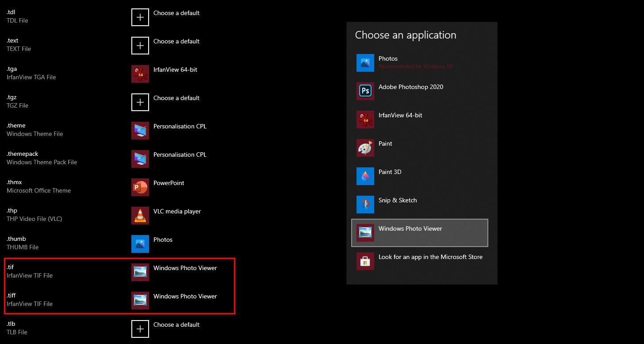Open Look for an app in Microsoft Store

(x=420, y=261)
